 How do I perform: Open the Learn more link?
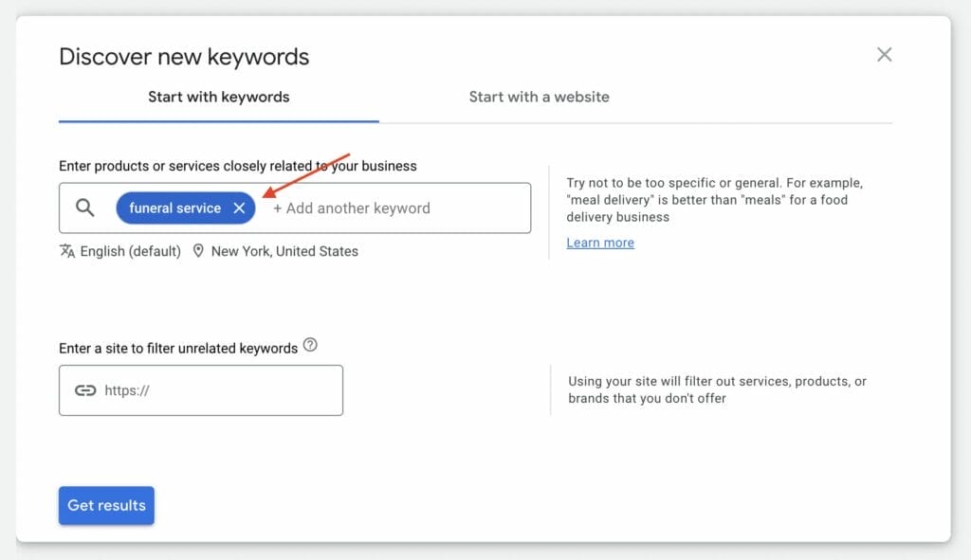599,243
